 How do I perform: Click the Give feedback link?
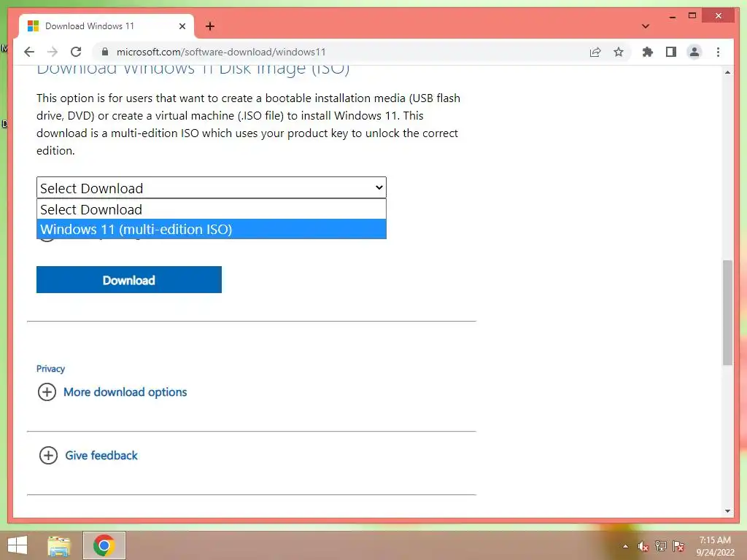point(101,455)
